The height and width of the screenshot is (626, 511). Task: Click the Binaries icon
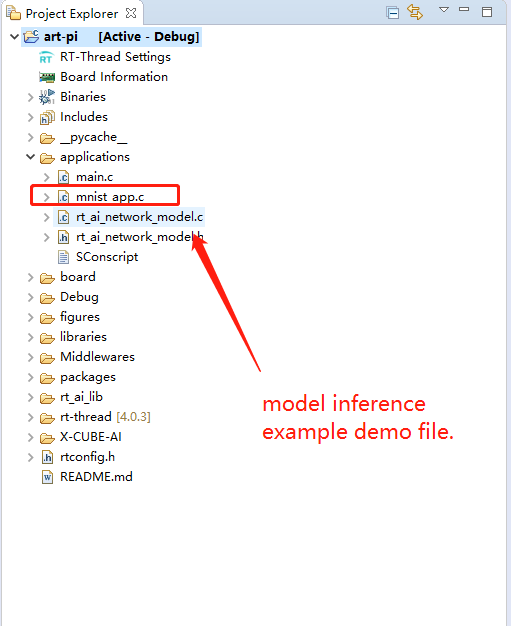47,97
